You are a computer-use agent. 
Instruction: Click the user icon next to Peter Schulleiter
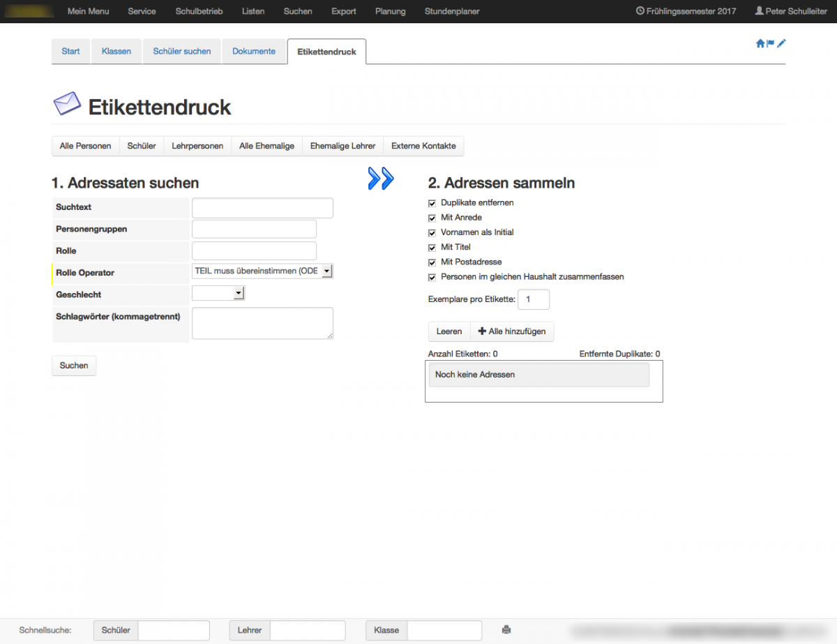(759, 11)
